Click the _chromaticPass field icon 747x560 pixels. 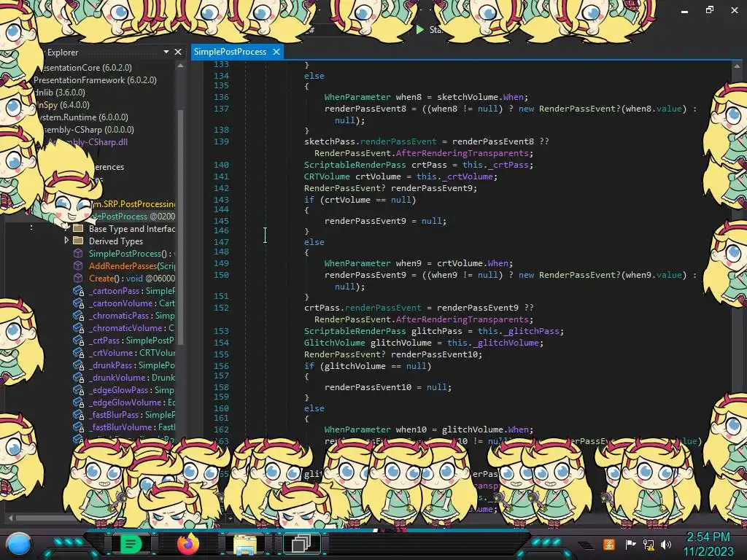click(78, 315)
